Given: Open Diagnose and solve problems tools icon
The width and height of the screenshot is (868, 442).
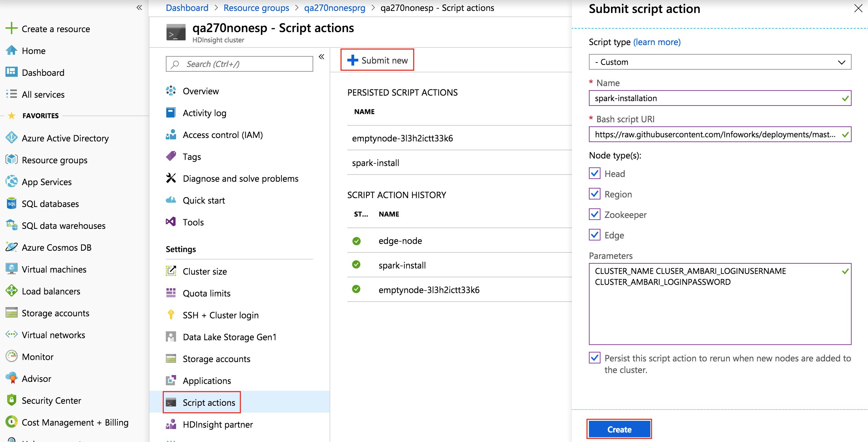Looking at the screenshot, I should click(x=171, y=178).
